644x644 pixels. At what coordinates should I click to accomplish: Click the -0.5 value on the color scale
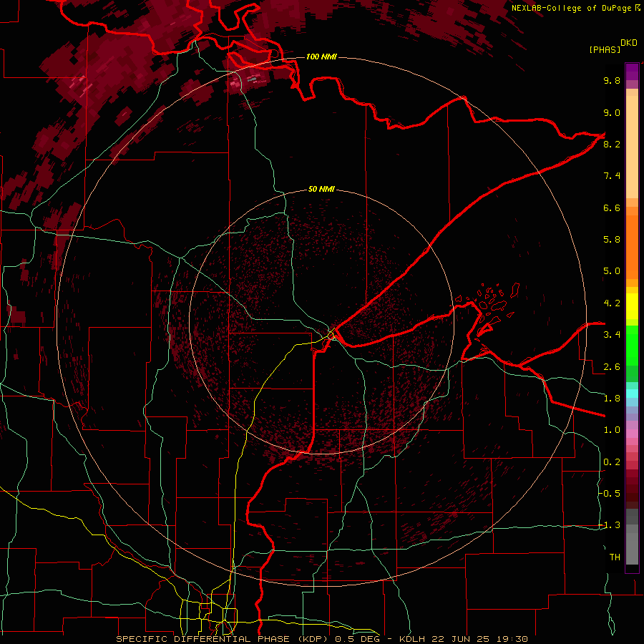[609, 494]
